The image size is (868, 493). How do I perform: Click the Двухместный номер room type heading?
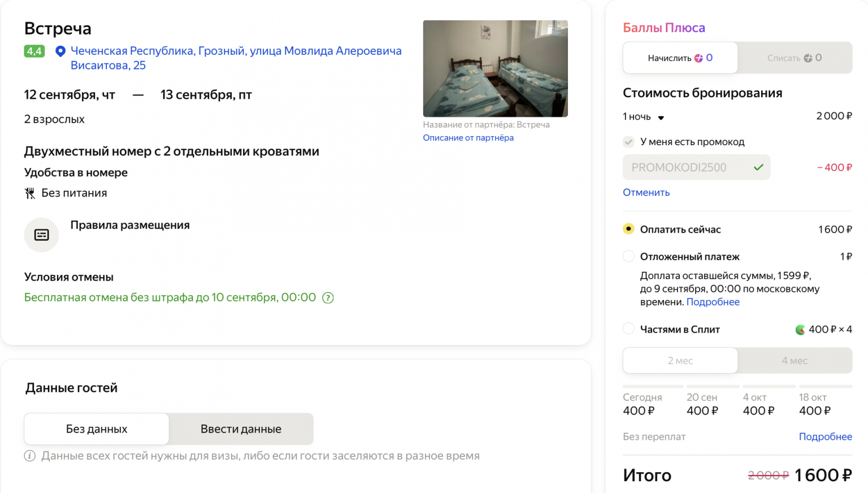172,151
